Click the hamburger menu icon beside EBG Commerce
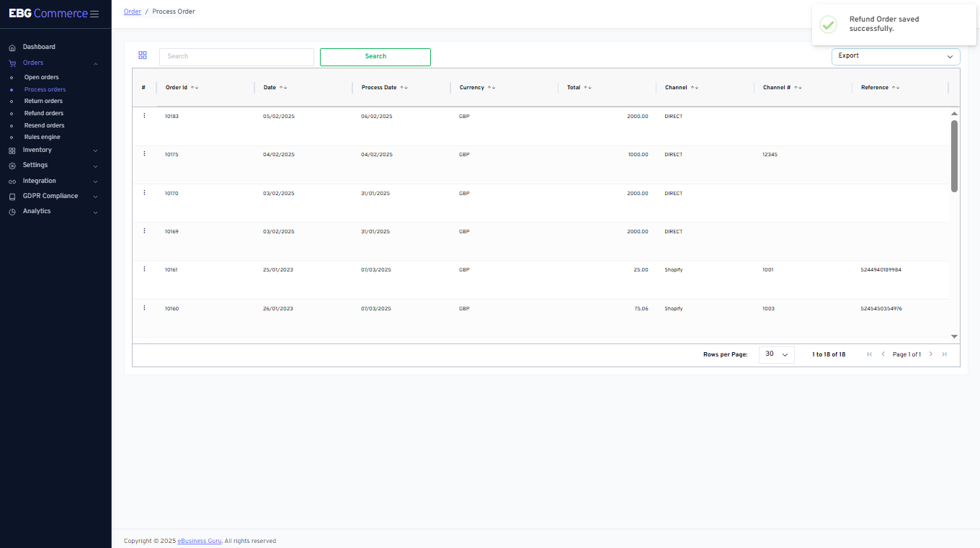This screenshot has height=548, width=980. [94, 14]
